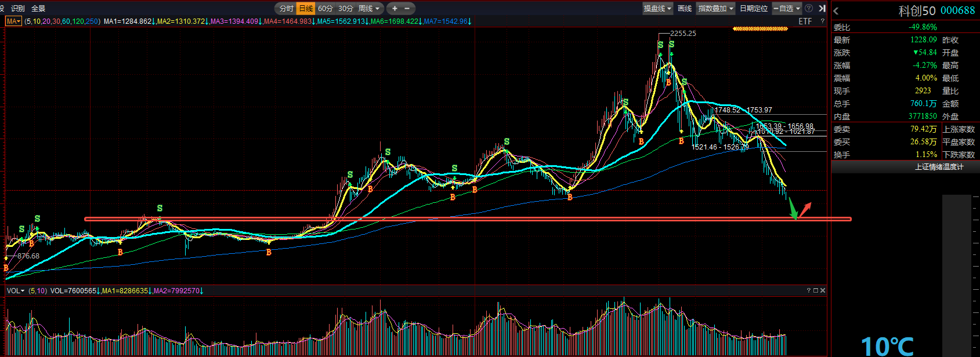Click the stock code 000688

coord(957,10)
